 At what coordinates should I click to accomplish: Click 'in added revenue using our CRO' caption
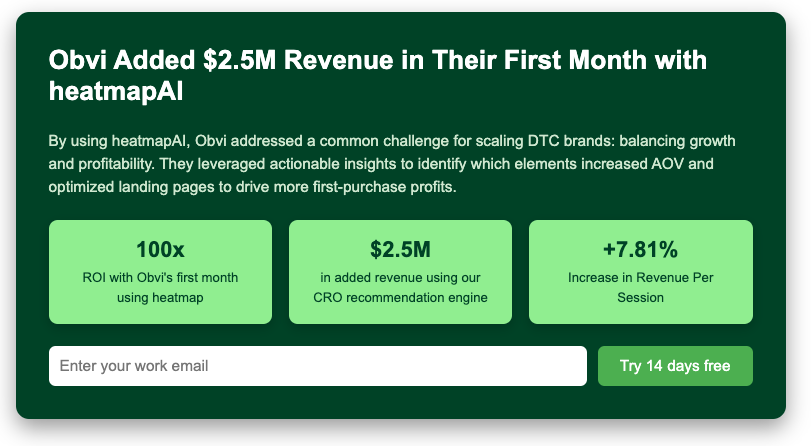coord(400,287)
